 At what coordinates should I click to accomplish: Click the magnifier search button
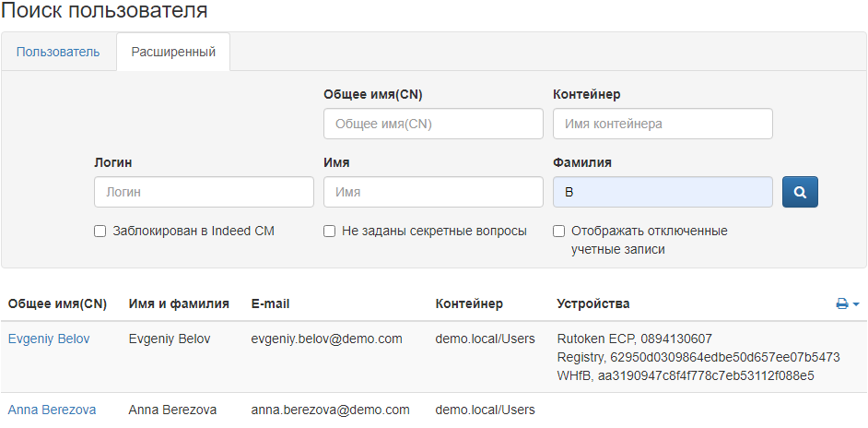(800, 192)
